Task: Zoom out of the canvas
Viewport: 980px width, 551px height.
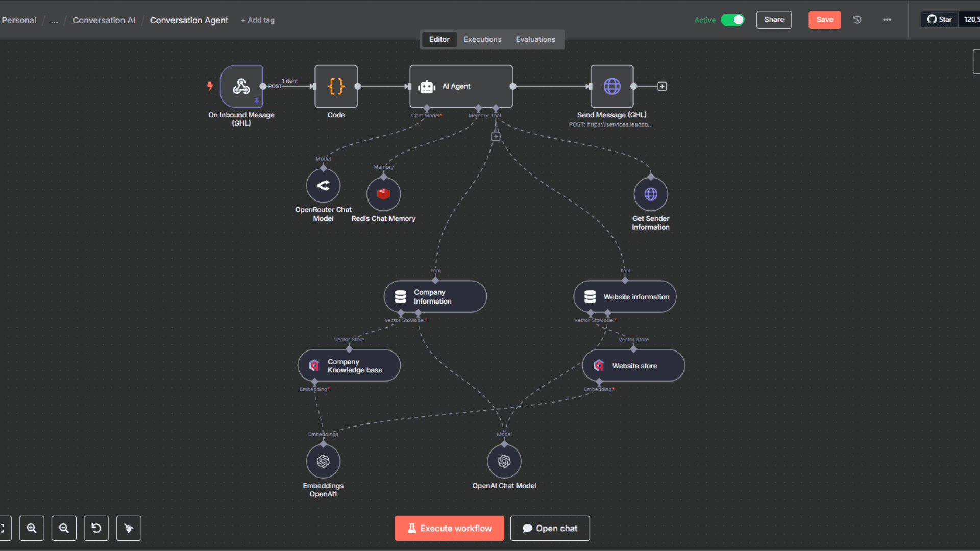Action: 64,528
